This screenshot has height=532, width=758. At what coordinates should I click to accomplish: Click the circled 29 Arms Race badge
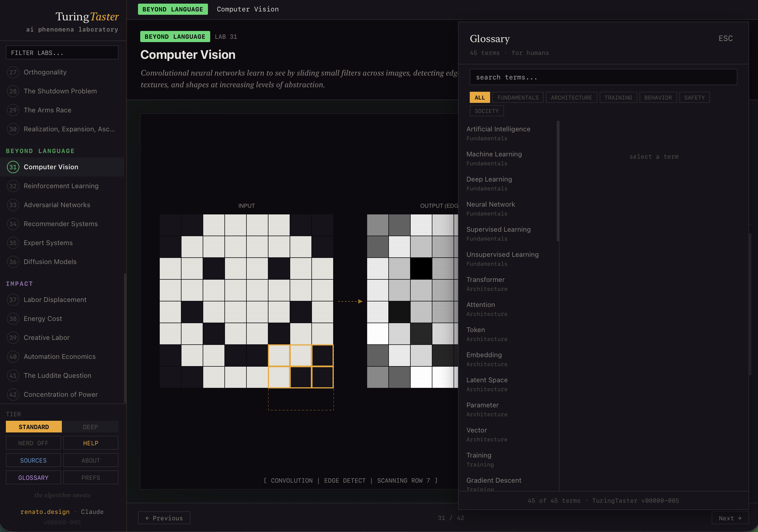click(x=13, y=110)
